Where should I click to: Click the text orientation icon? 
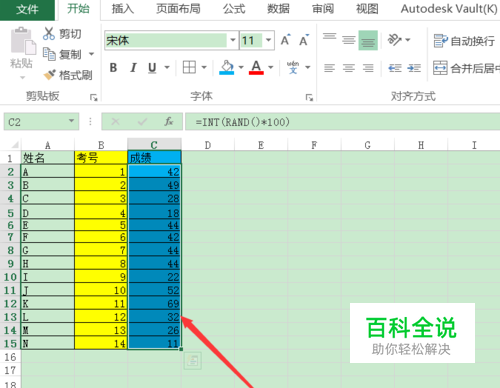coord(394,40)
